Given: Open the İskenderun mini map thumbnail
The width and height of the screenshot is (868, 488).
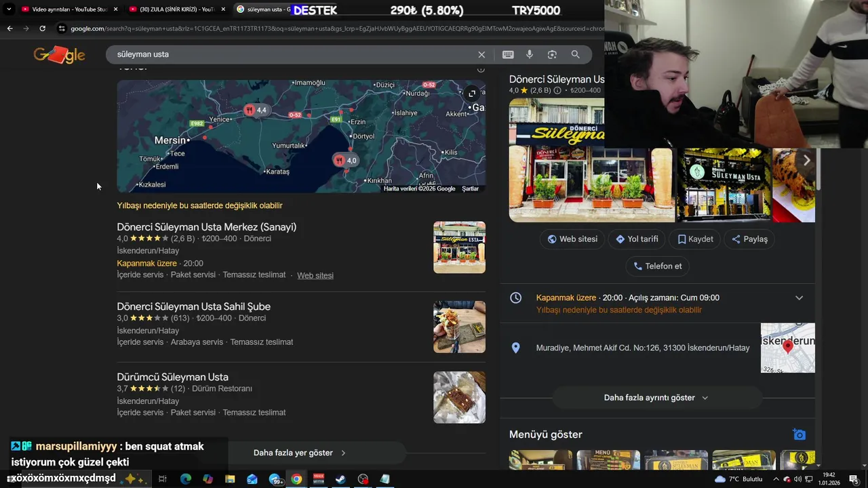Looking at the screenshot, I should pos(787,348).
